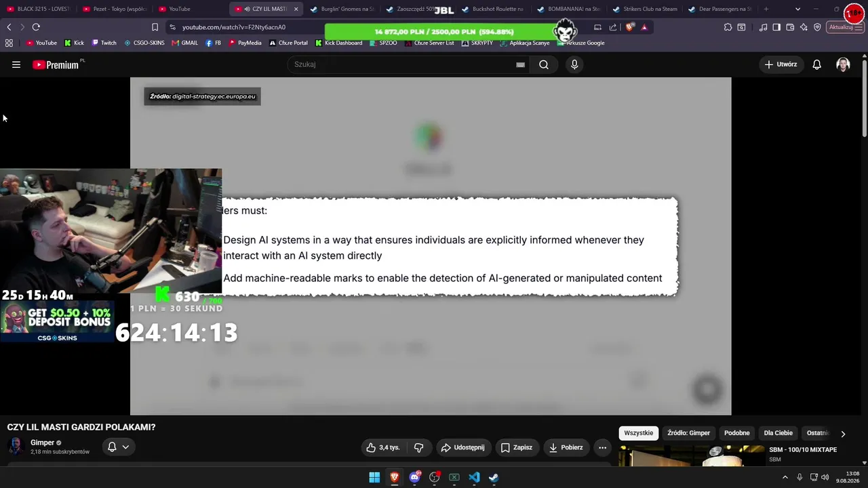
Task: Open the Gimper channel avatar
Action: tap(16, 446)
